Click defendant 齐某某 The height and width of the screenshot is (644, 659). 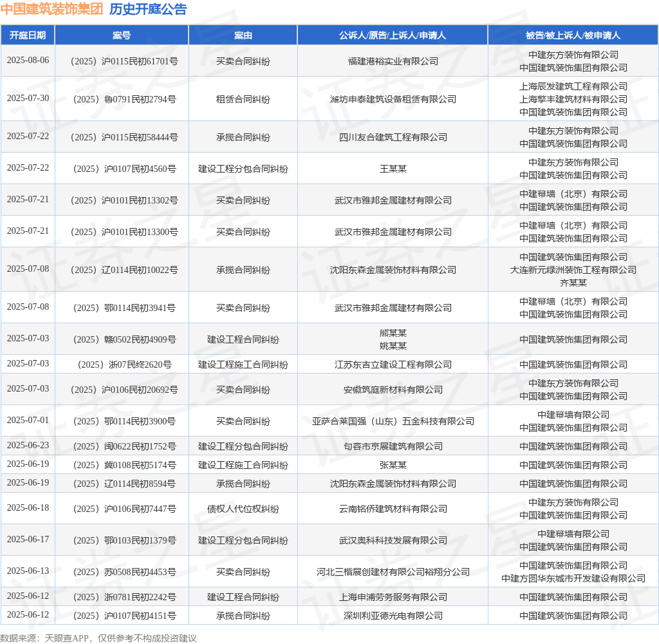click(573, 283)
